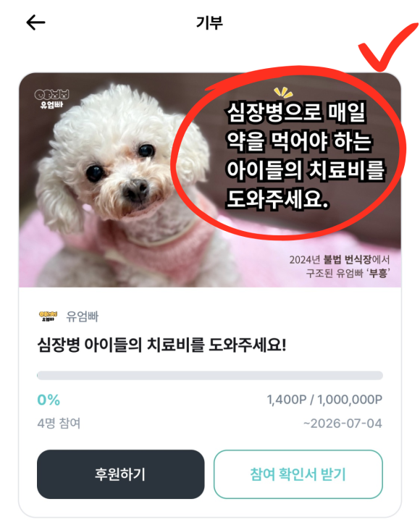Screen dimensions: 420x525
Task: Click the 참여 확인서 받기 button
Action: [x=298, y=474]
